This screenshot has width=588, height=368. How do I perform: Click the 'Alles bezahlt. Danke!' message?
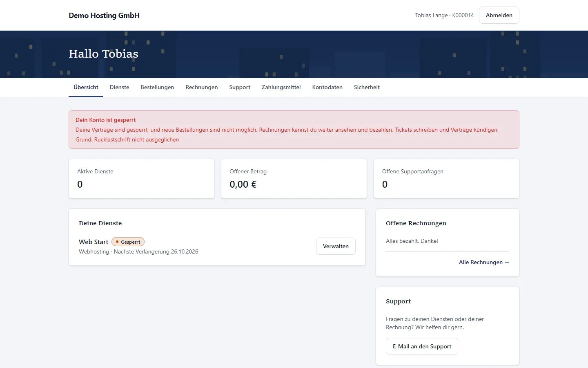point(412,241)
